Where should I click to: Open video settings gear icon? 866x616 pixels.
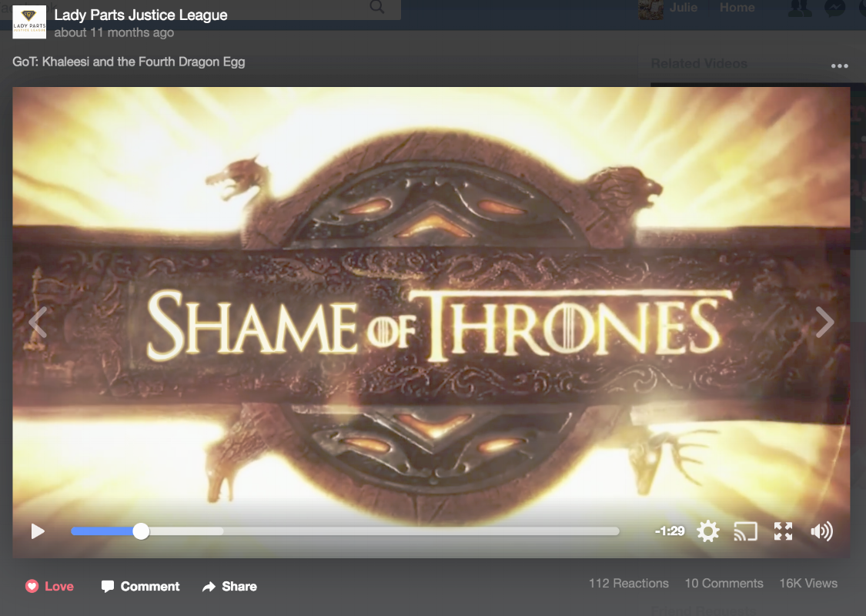tap(708, 531)
